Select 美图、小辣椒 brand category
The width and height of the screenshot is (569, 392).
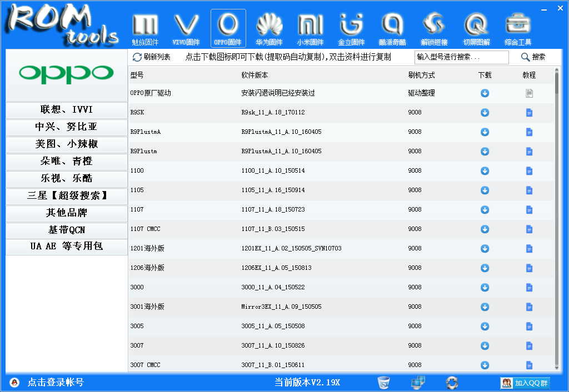(x=67, y=144)
